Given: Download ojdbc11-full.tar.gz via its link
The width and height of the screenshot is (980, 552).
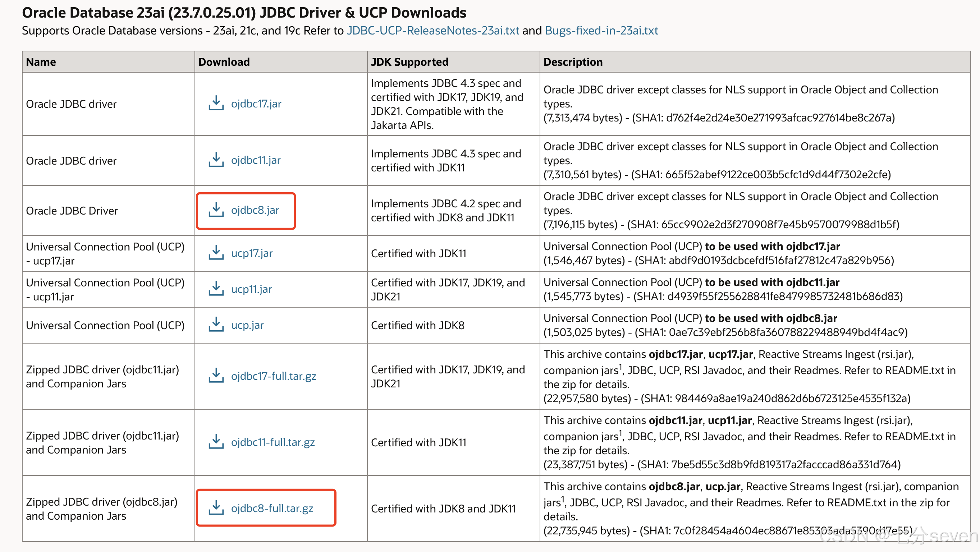Looking at the screenshot, I should coord(273,442).
